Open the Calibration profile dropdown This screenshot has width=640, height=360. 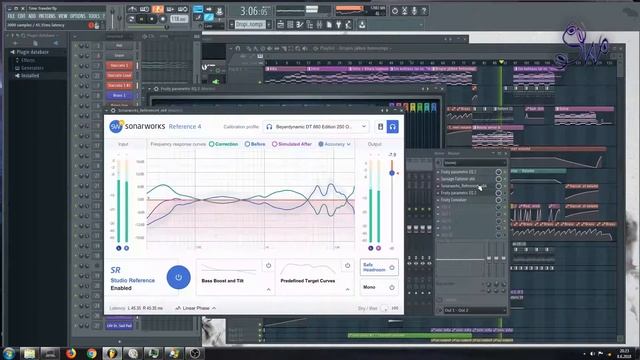(x=316, y=127)
